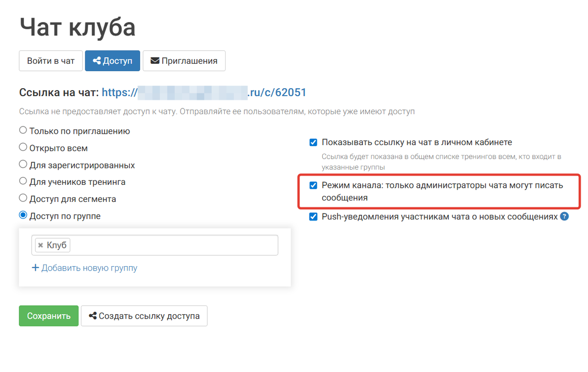Screen dimensions: 588x372
Task: Open the help question mark near Push-уведомления
Action: 565,216
